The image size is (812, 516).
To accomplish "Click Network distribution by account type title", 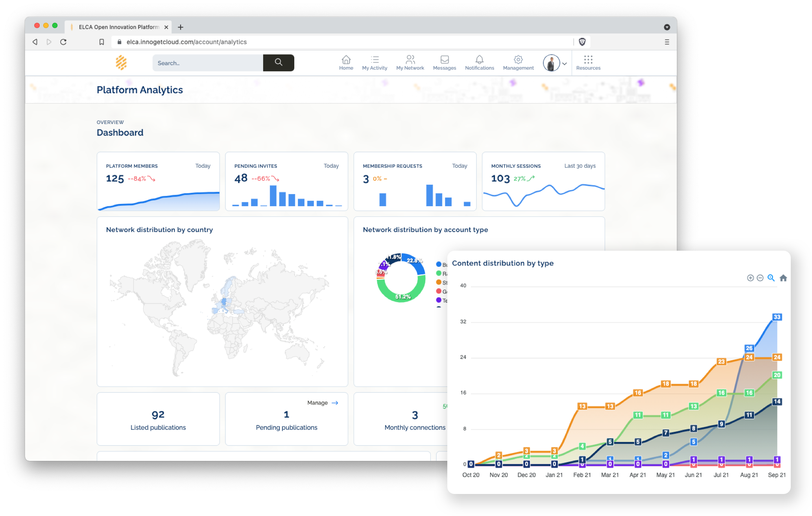I will point(425,230).
